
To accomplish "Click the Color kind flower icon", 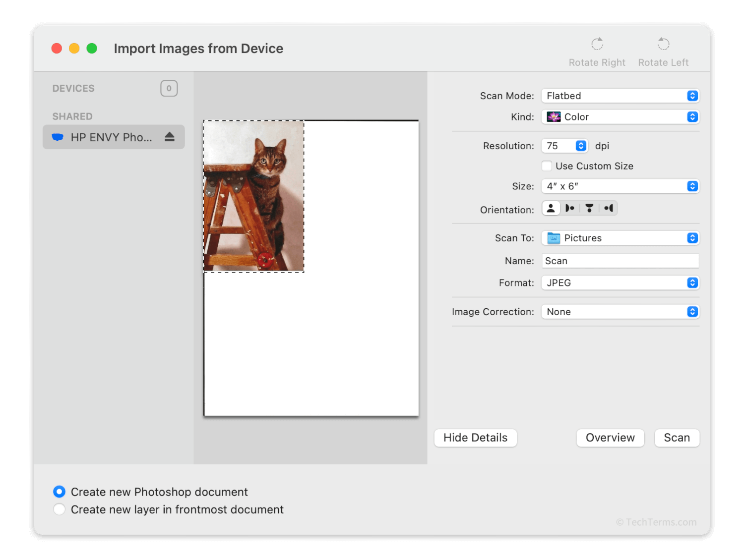I will tap(554, 117).
